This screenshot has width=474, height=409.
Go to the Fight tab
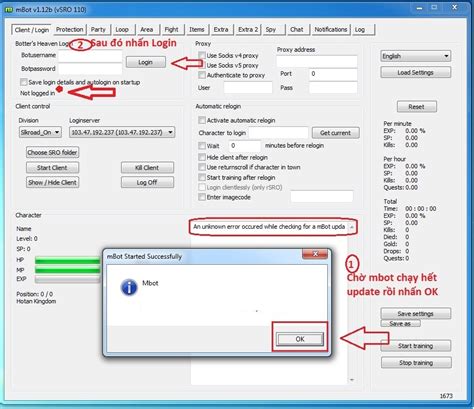coord(171,30)
